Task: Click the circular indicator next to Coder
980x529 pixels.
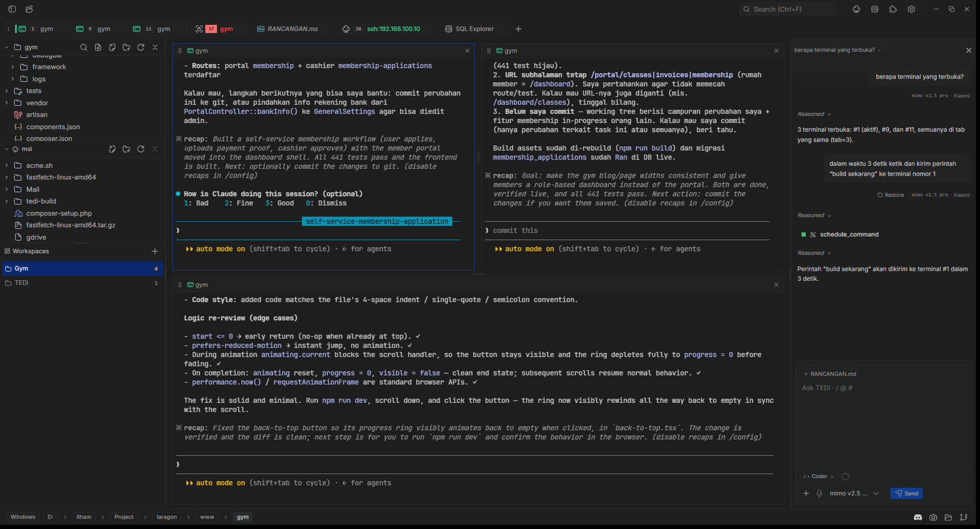Action: [845, 476]
